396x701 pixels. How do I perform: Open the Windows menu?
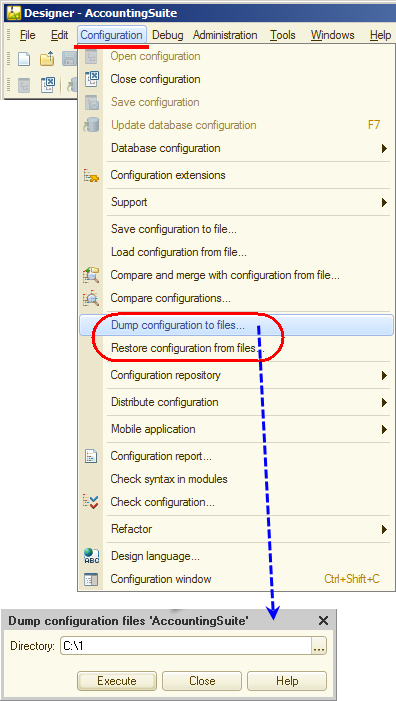pos(333,35)
